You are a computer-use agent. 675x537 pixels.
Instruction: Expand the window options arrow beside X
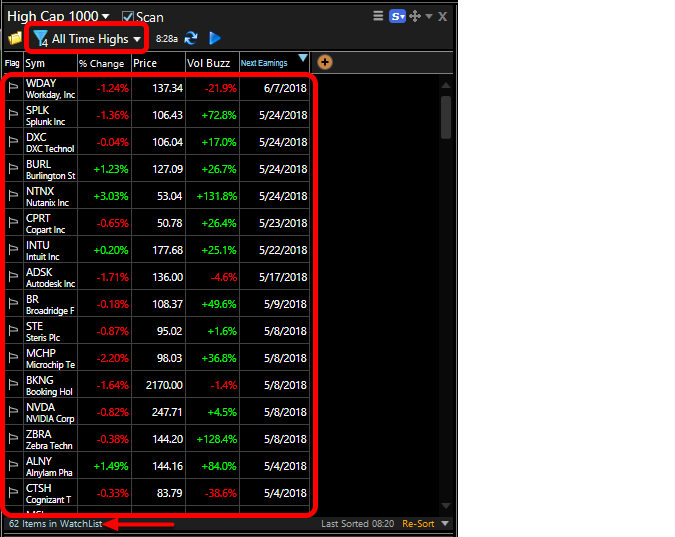point(429,16)
